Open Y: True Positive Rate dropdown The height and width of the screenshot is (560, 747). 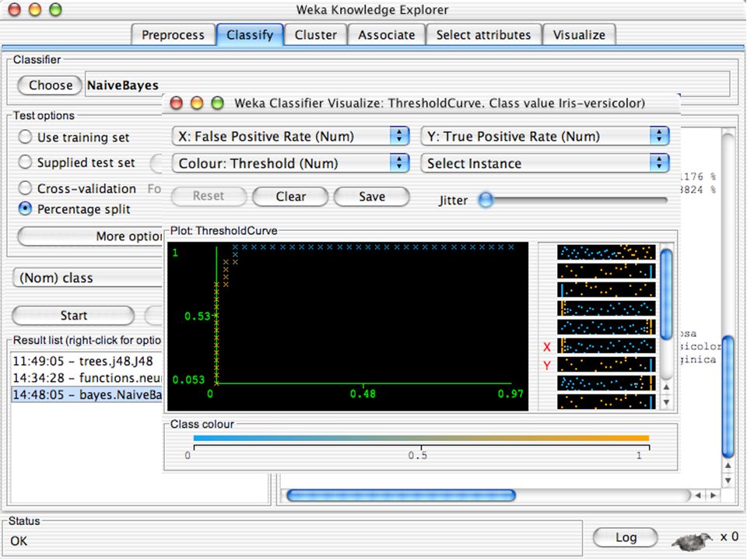coord(545,136)
